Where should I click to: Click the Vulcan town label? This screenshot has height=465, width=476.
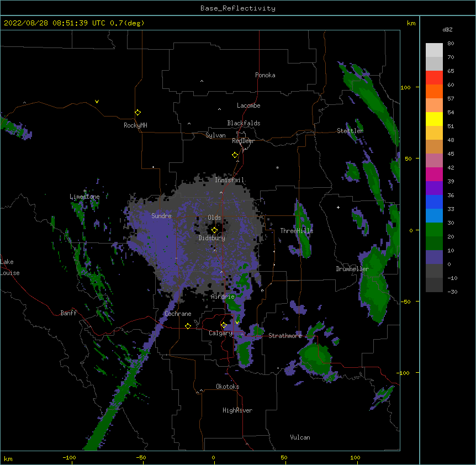(300, 437)
